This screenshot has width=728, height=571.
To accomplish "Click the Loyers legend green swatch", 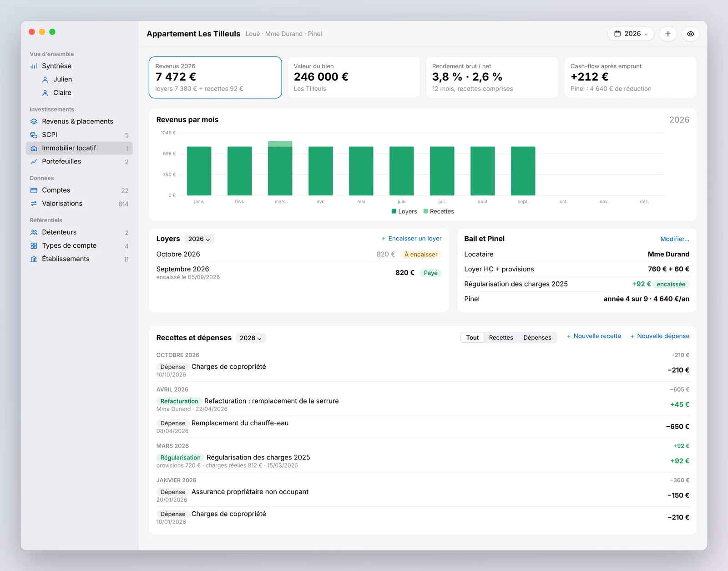I will pyautogui.click(x=394, y=211).
